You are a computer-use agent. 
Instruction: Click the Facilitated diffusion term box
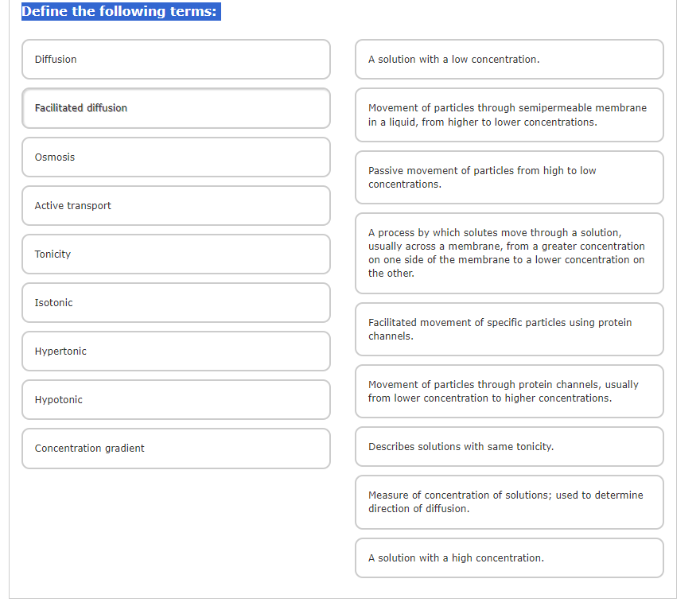point(176,108)
